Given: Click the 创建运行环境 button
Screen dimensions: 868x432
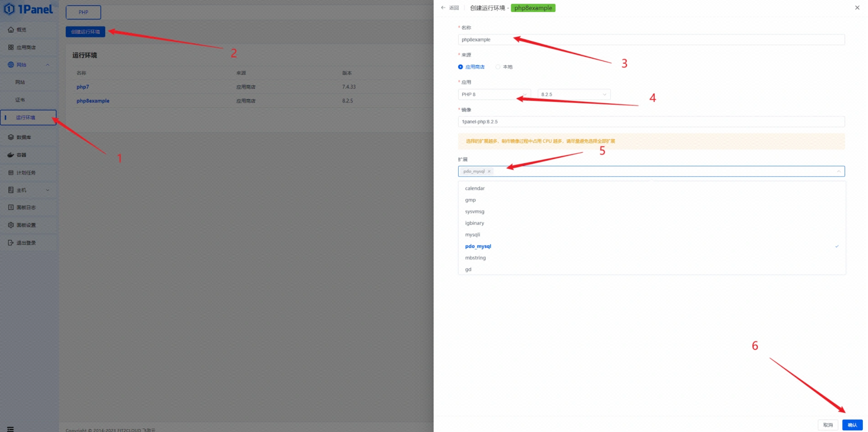Looking at the screenshot, I should (x=85, y=32).
